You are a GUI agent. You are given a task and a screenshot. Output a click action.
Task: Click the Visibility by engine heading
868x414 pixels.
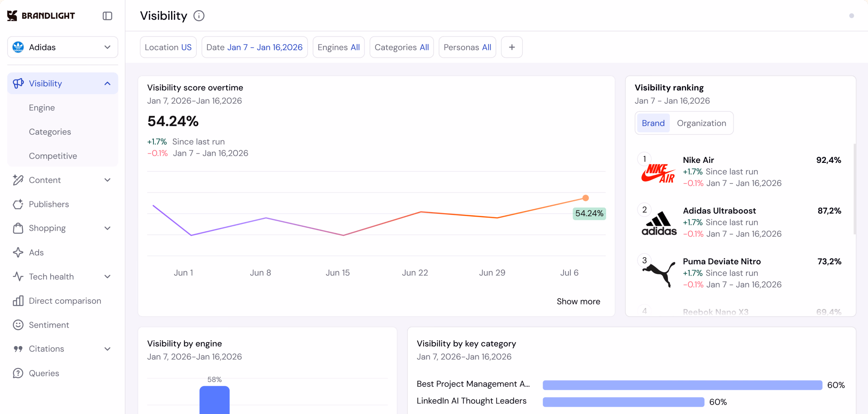pos(184,343)
